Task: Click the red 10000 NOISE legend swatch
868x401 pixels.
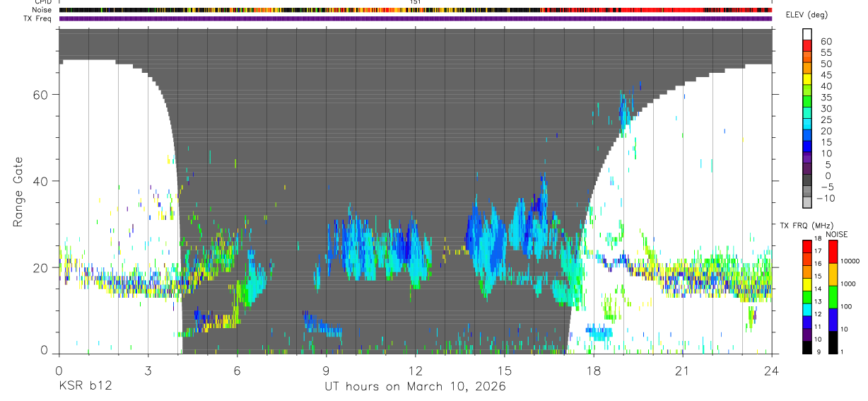Action: pyautogui.click(x=832, y=252)
